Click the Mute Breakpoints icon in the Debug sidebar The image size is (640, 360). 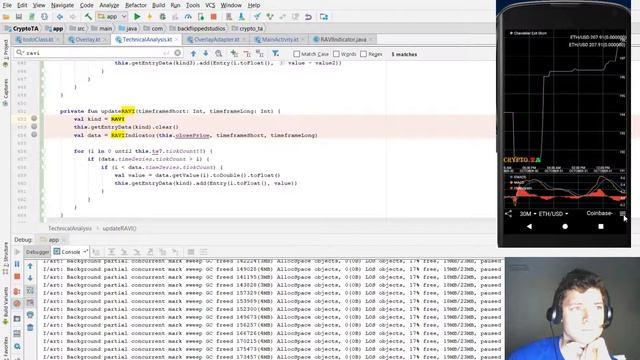[17, 304]
